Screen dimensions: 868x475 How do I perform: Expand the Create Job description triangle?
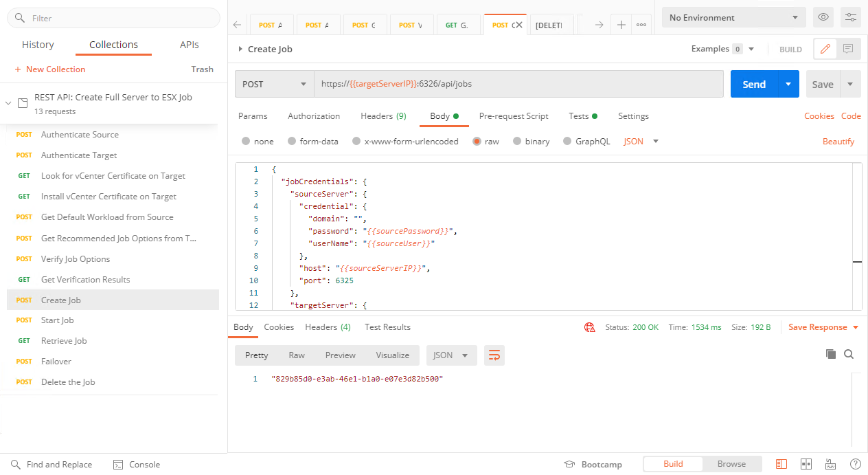tap(240, 49)
